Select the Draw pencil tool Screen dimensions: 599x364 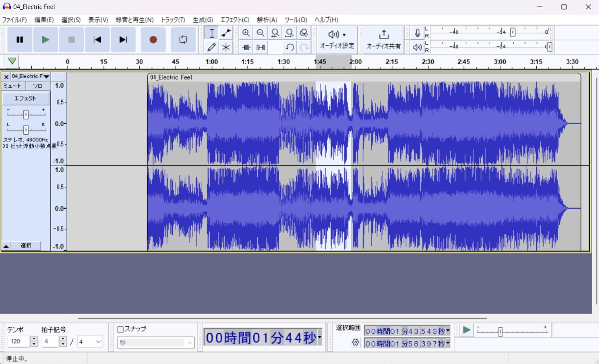211,47
